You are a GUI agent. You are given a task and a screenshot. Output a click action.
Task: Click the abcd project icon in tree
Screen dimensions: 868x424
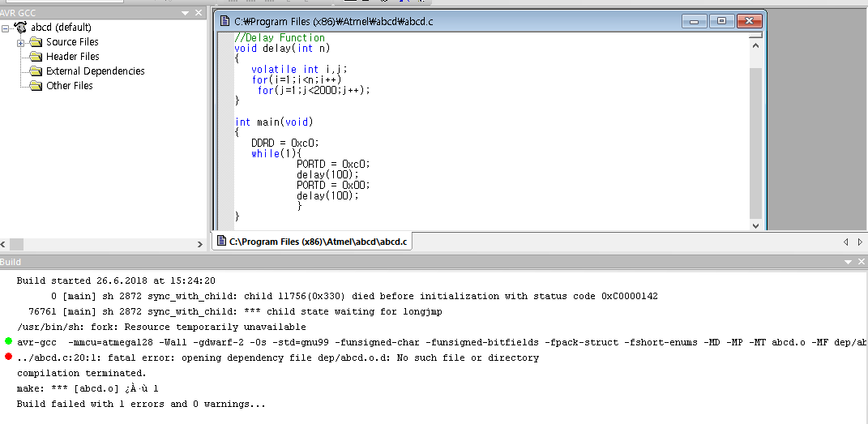pos(20,28)
